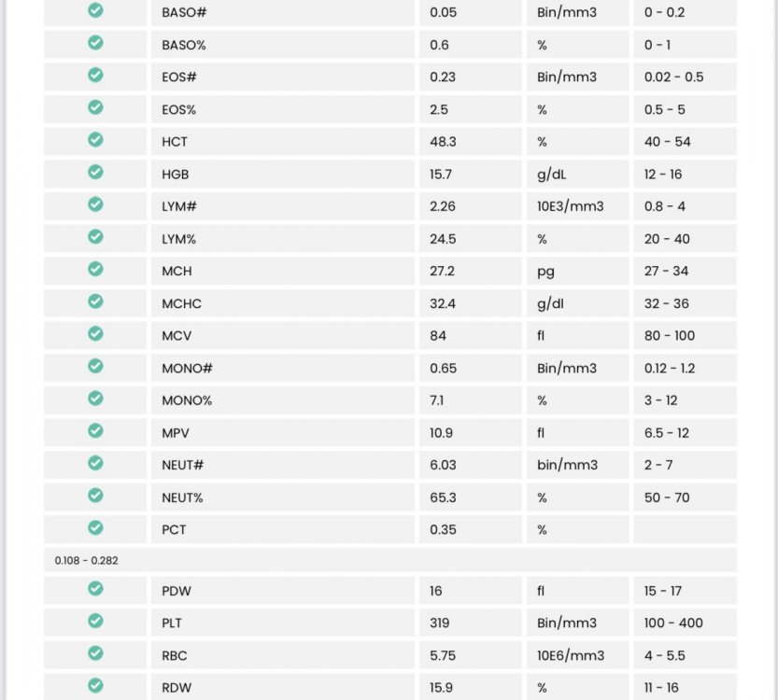The image size is (778, 700).
Task: Click the check icon in the NEUT% row
Action: 95,496
